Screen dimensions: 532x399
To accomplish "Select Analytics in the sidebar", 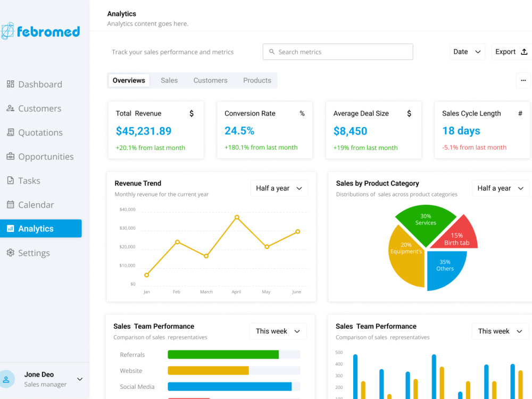I will pos(41,228).
